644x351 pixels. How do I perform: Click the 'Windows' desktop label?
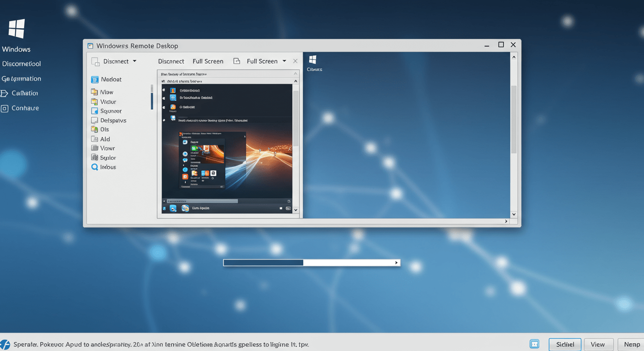click(x=16, y=49)
